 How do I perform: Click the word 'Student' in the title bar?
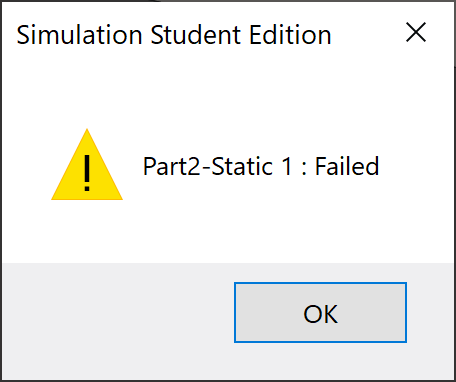click(x=196, y=35)
